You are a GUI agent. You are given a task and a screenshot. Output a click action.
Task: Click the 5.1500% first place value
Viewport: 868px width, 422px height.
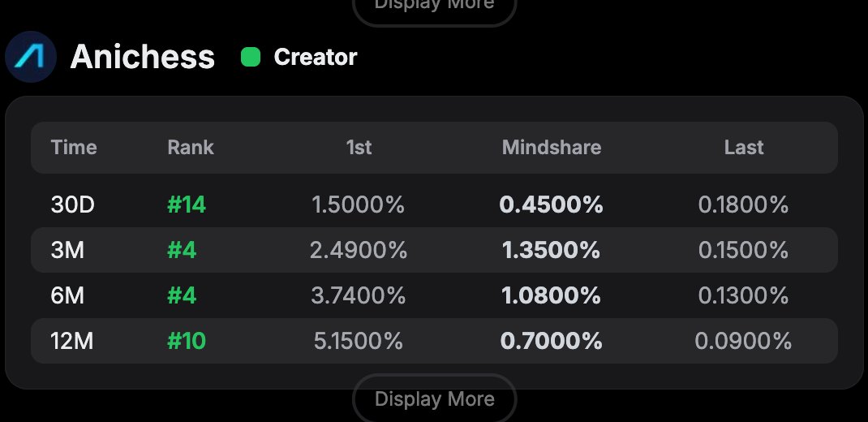[x=359, y=341]
